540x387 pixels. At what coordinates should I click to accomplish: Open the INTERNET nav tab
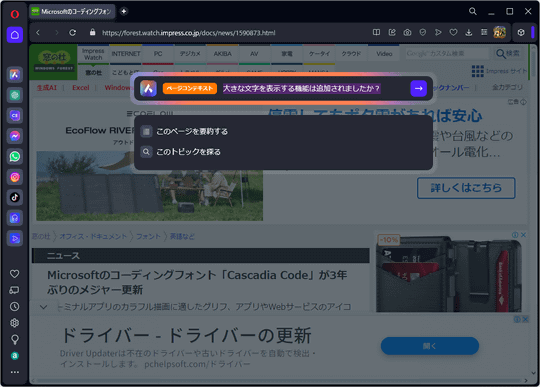pos(126,54)
